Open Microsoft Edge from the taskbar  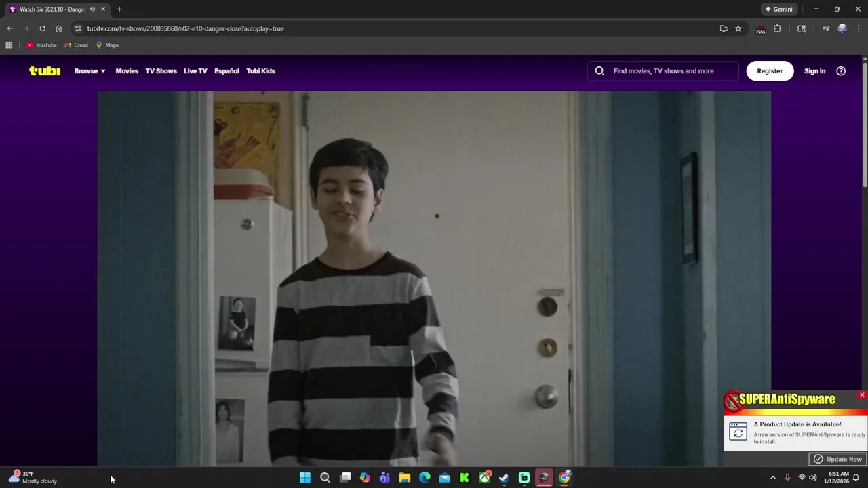pos(425,478)
